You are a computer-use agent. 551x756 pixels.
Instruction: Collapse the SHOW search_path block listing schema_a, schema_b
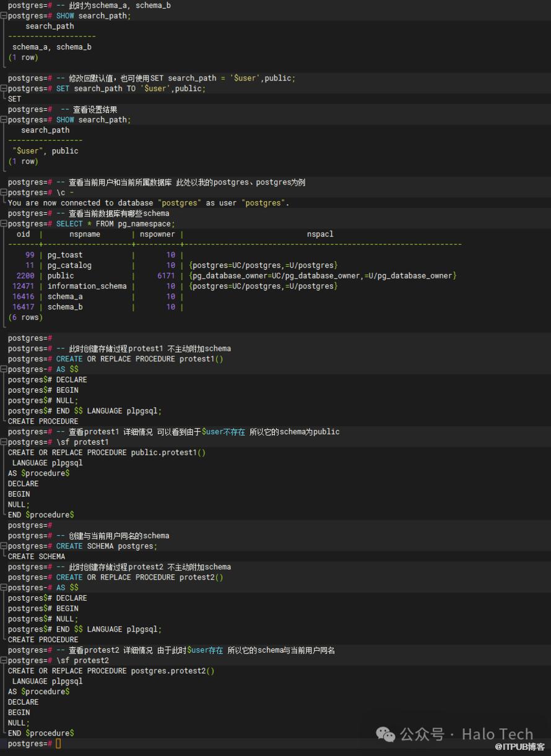pyautogui.click(x=3, y=16)
